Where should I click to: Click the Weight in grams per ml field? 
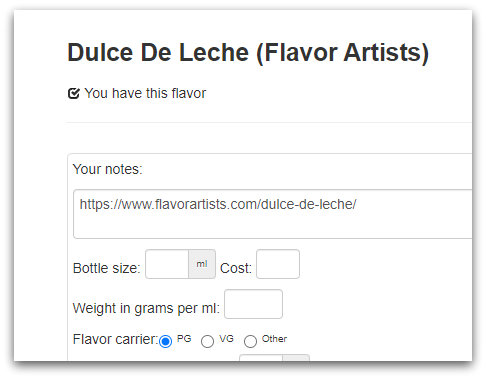pyautogui.click(x=253, y=304)
